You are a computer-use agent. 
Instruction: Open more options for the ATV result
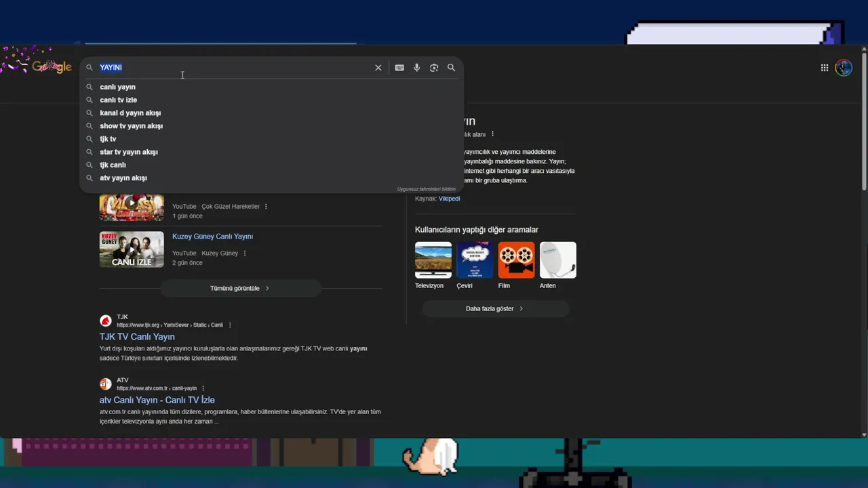[x=203, y=388]
